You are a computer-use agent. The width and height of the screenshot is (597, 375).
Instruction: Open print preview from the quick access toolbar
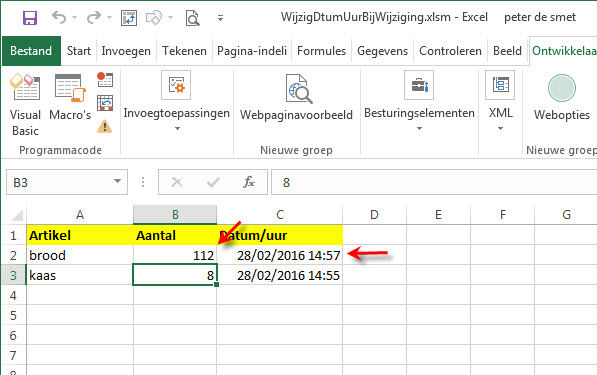(192, 18)
